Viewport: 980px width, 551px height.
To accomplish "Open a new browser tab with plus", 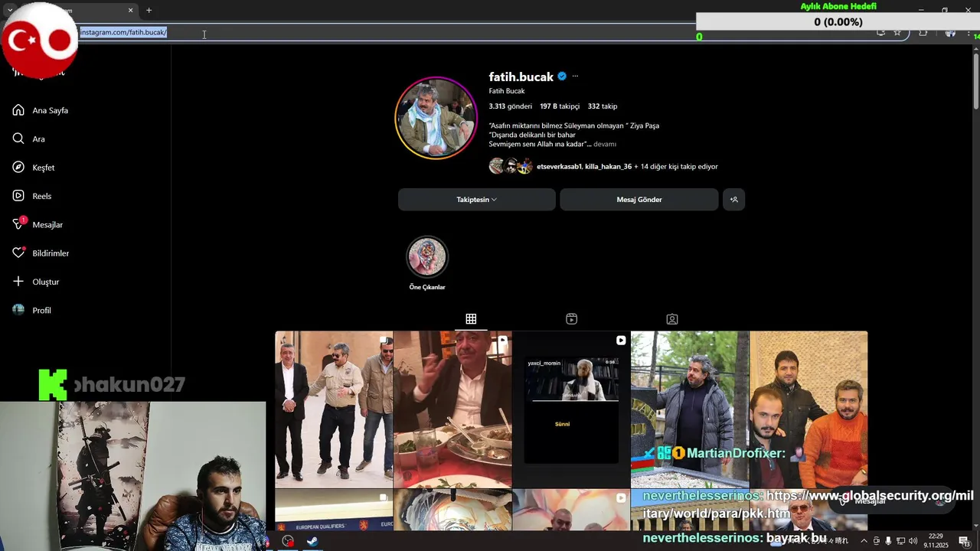I will tap(149, 10).
